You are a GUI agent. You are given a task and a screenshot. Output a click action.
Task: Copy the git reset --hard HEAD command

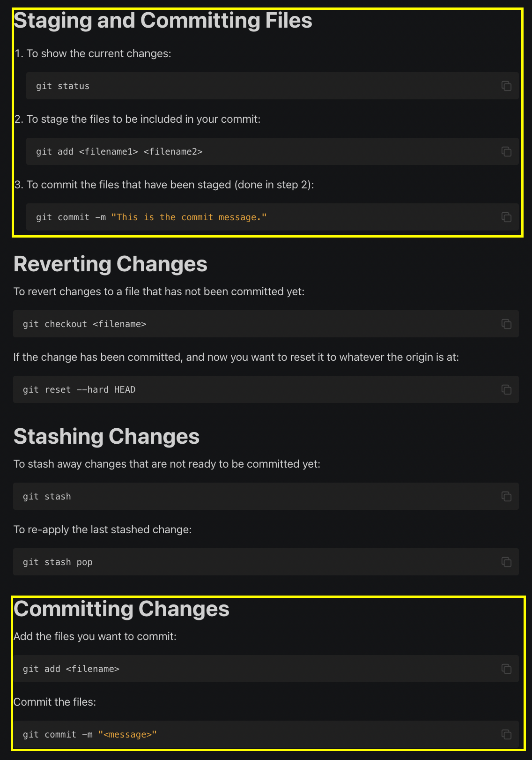506,389
